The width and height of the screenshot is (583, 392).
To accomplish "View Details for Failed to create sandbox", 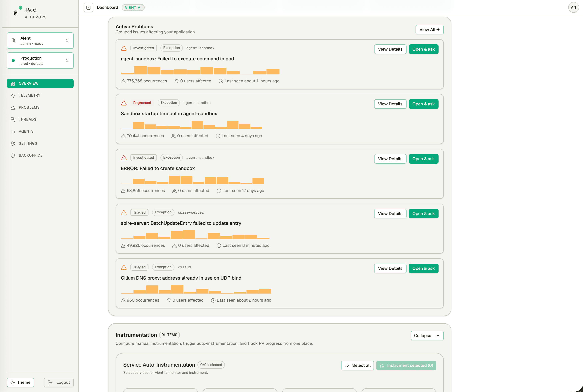I will tap(390, 159).
